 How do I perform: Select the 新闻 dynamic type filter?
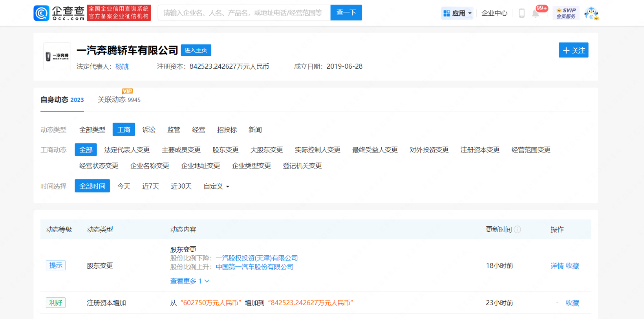click(255, 130)
